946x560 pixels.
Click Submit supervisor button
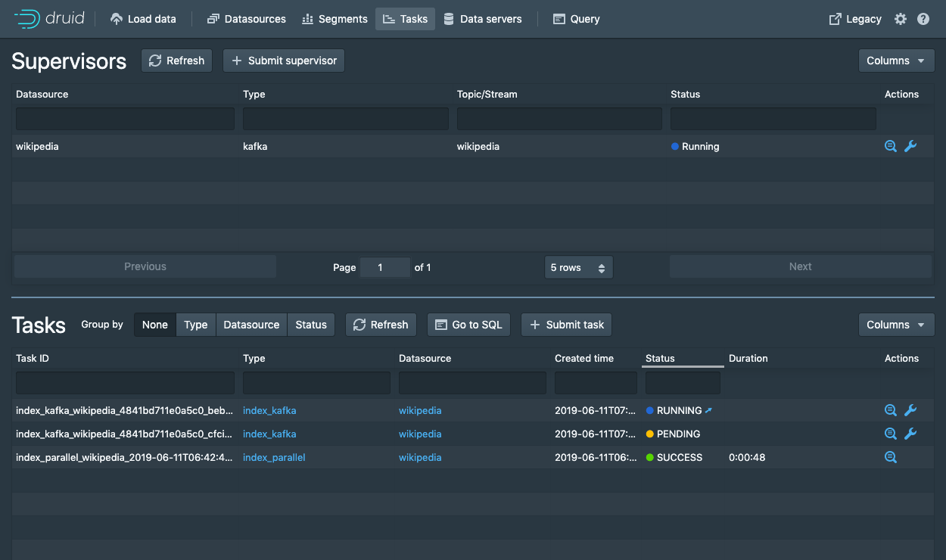click(x=284, y=61)
